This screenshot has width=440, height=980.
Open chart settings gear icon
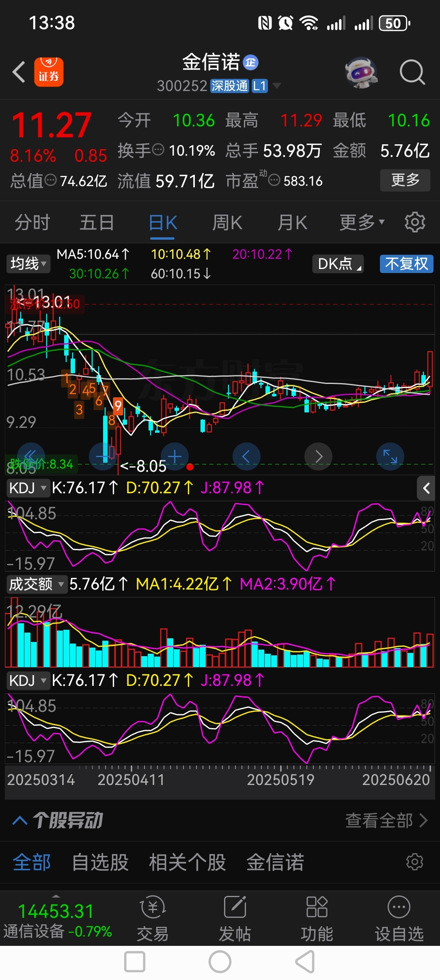coord(415,222)
